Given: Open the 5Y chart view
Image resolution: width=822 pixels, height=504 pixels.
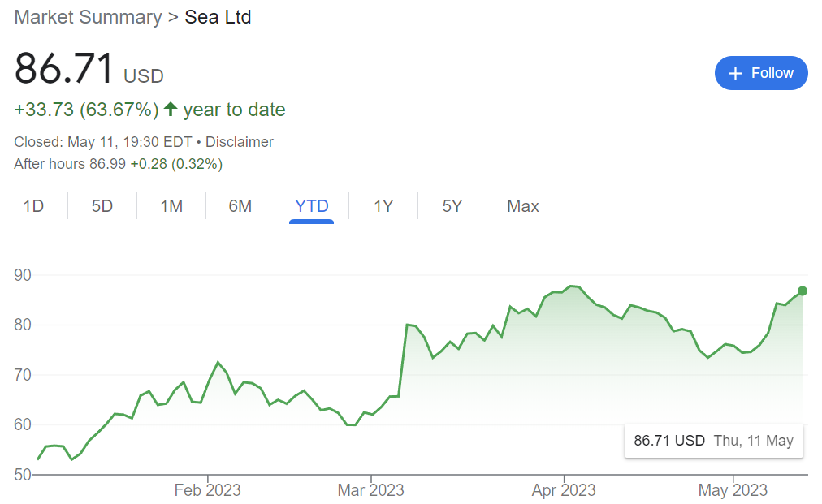Looking at the screenshot, I should (452, 206).
